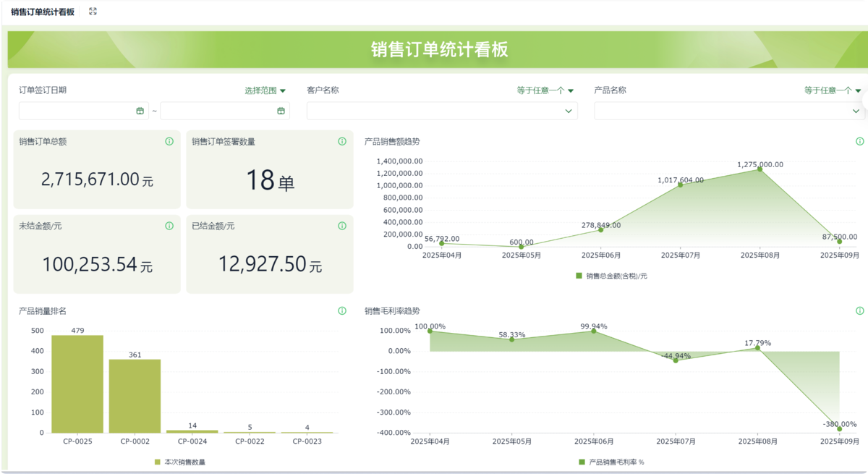
Task: Toggle 产品销售毛利率 % legend item
Action: (611, 462)
